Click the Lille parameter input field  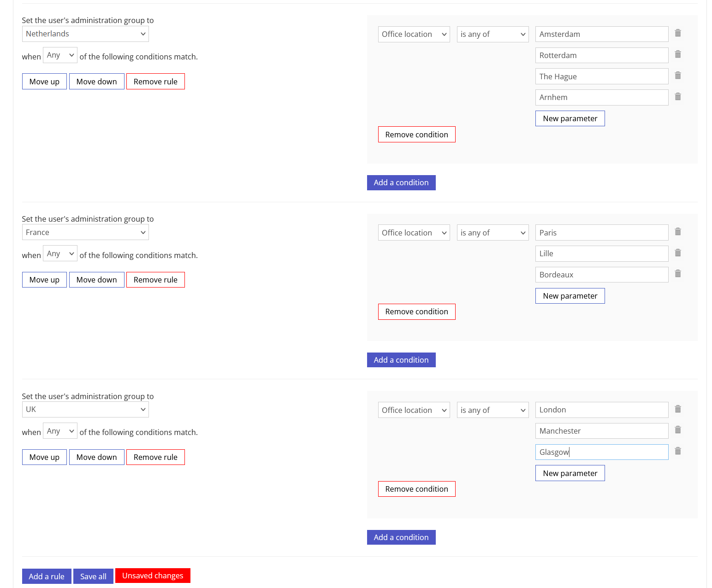[602, 253]
